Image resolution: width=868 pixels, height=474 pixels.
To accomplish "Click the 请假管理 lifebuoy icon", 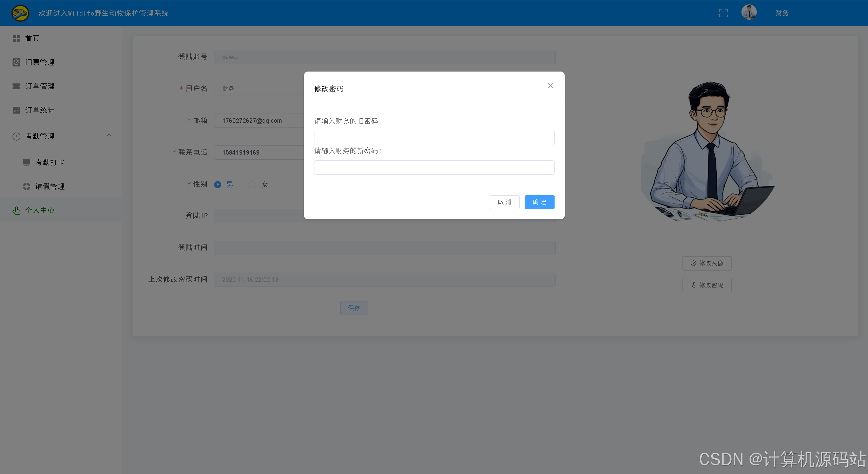I will 26,186.
